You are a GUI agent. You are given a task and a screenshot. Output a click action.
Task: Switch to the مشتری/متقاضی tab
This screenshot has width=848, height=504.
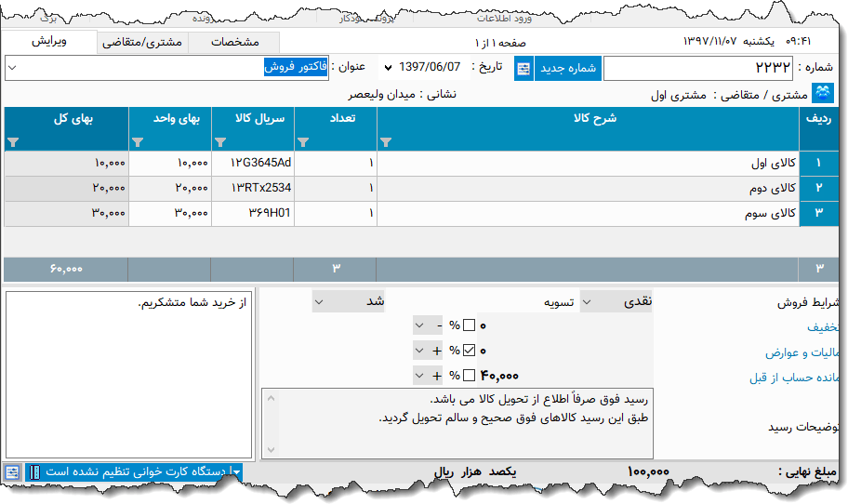click(142, 42)
